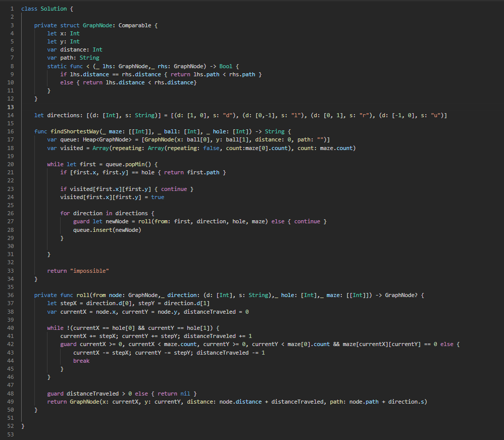This screenshot has width=504, height=440.
Task: Click the "findShortestWay" function name
Action: point(75,131)
